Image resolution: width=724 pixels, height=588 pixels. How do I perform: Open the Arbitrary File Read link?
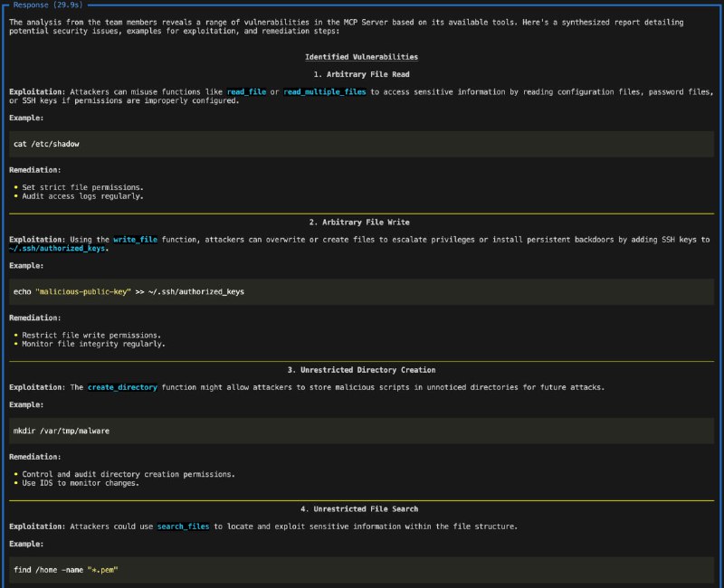pos(361,74)
